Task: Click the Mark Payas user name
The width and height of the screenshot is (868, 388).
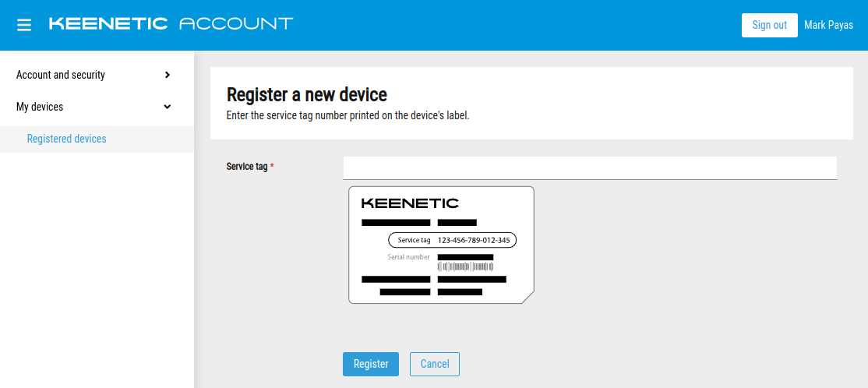Action: [x=828, y=25]
